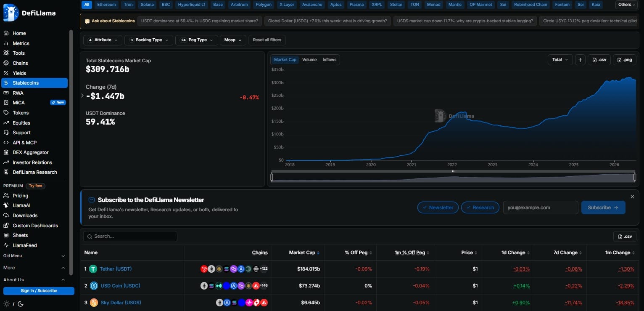The height and width of the screenshot is (311, 644).
Task: Click the newsletter Subscribe button
Action: 603,207
